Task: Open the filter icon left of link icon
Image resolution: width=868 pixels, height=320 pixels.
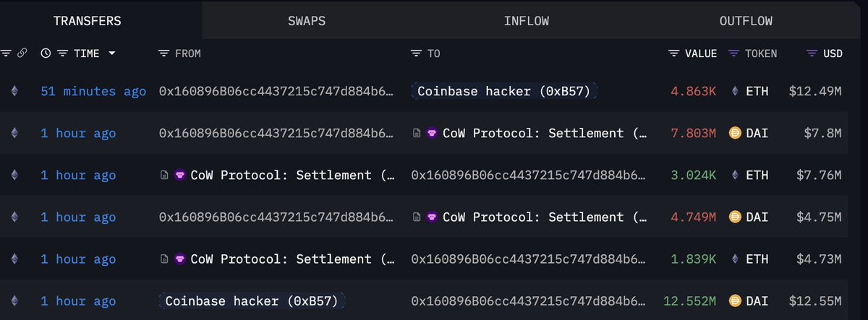Action: (6, 53)
